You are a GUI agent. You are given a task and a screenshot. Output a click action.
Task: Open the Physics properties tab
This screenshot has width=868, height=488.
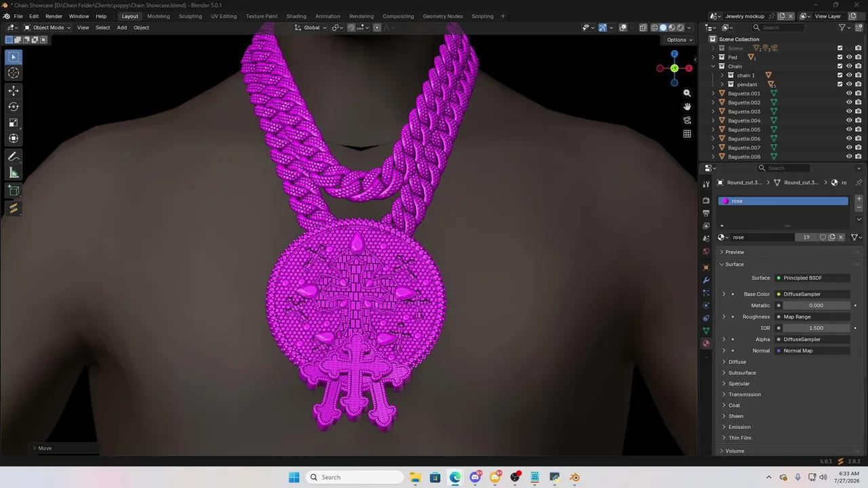click(x=706, y=305)
